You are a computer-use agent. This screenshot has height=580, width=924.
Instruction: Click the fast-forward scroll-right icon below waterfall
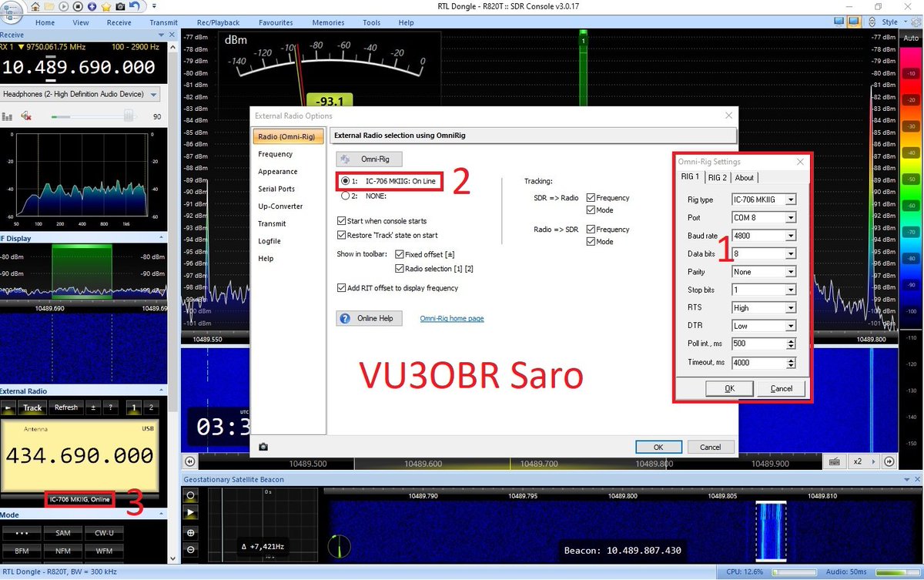click(889, 462)
